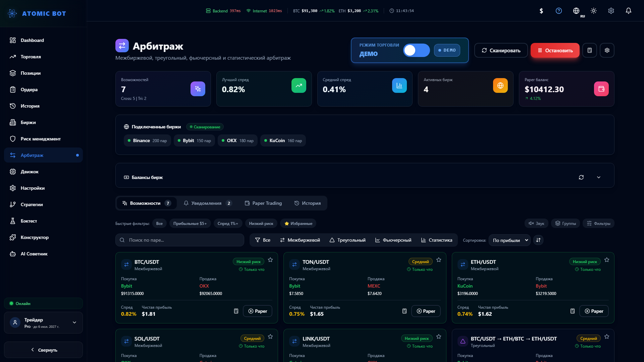Viewport: 644px width, 362px height.
Task: Expand the Балансы бирж panel
Action: point(598,177)
